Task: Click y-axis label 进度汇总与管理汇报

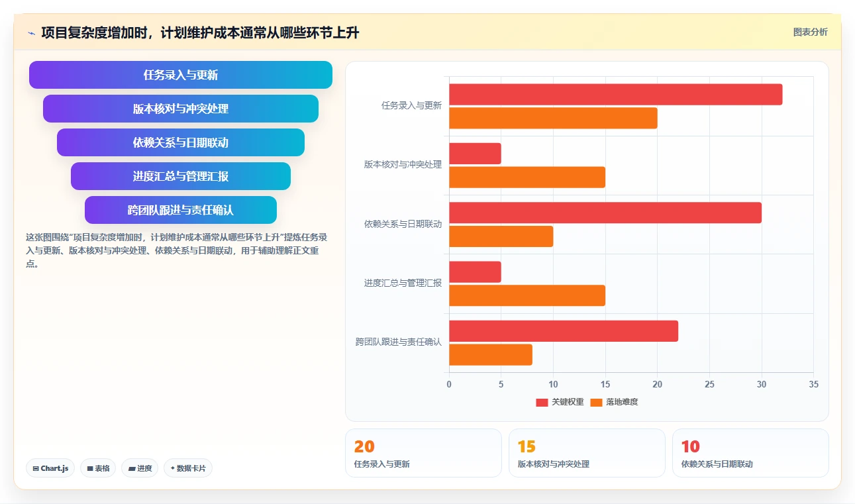Action: click(x=403, y=283)
